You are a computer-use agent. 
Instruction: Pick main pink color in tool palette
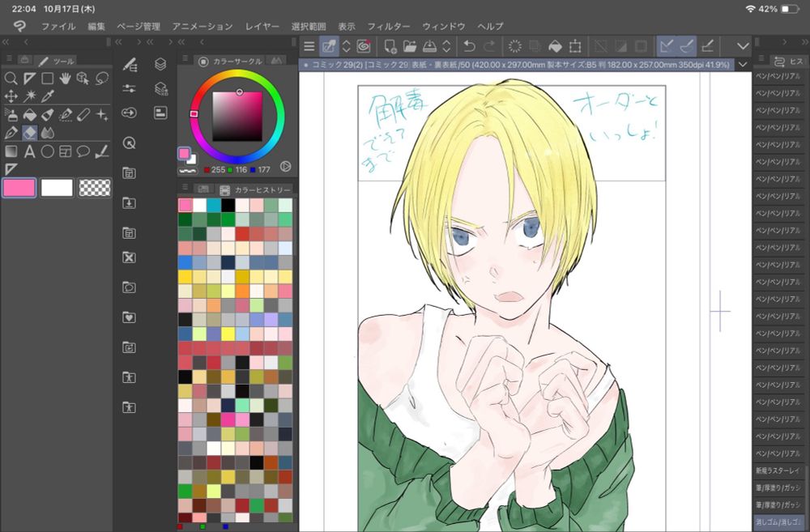(x=19, y=188)
